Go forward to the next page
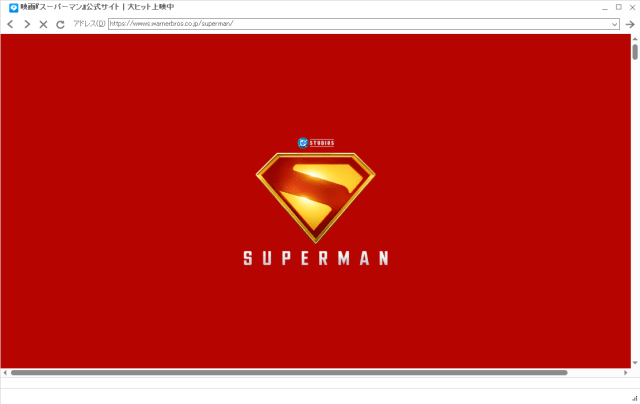Viewport: 640px width, 404px height. (27, 24)
